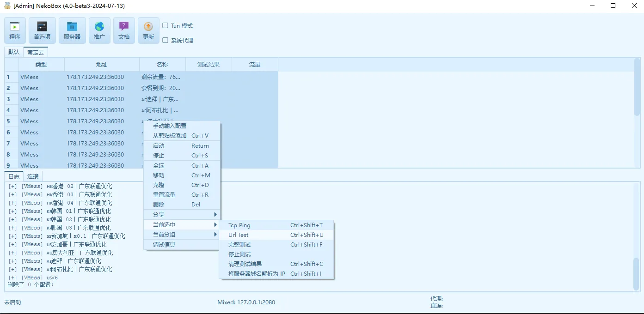The height and width of the screenshot is (314, 644).
Task: Expand the 分享 submenu
Action: click(182, 215)
